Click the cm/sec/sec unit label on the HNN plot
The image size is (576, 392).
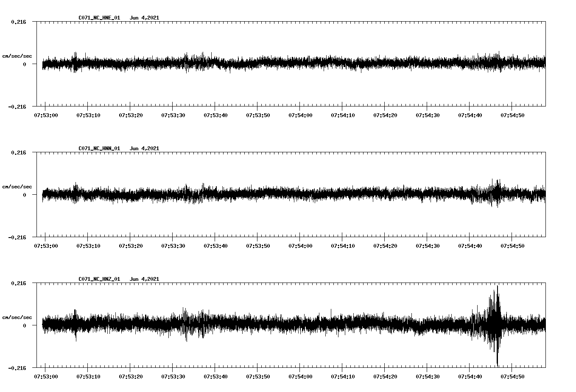tap(17, 187)
